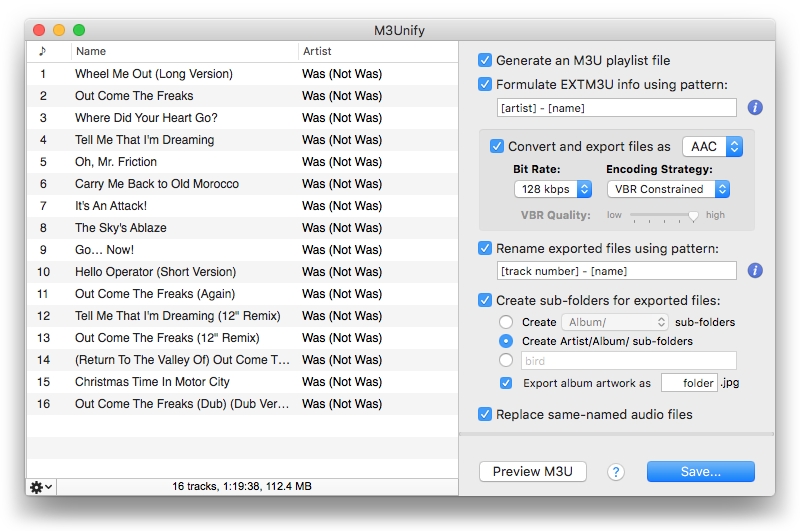Select the Create Album/ sub-folders radio button
800x531 pixels.
coord(506,322)
